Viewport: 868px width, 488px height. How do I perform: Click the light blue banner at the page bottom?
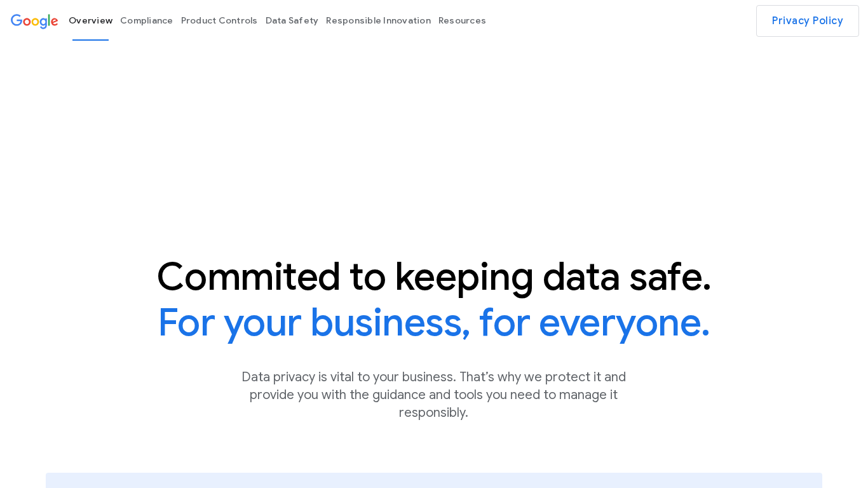pyautogui.click(x=433, y=480)
